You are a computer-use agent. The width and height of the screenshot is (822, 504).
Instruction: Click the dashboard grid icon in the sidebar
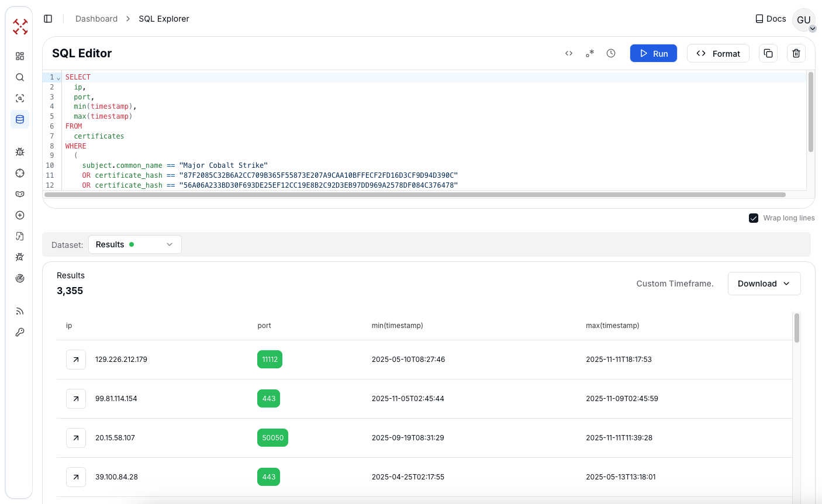click(x=20, y=56)
